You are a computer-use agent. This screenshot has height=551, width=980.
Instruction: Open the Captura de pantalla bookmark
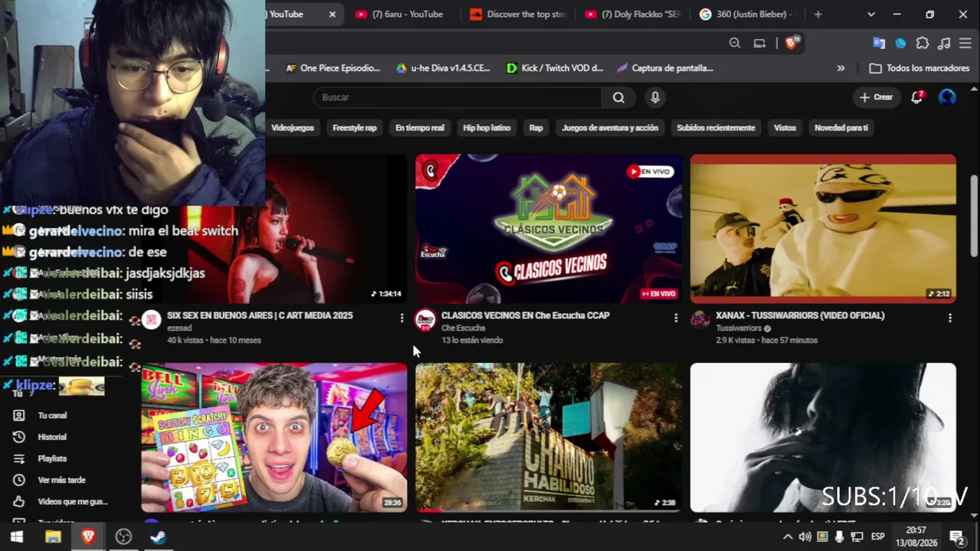(x=665, y=68)
